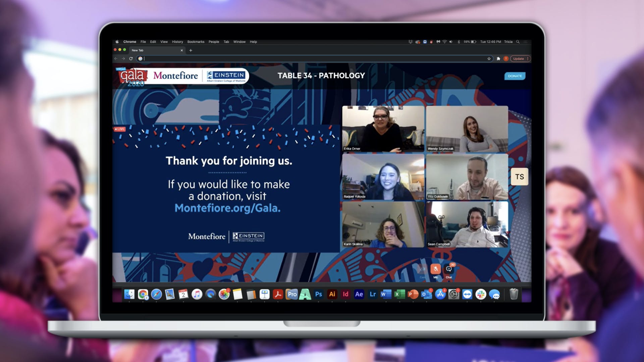Open Slack from the dock
644x362 pixels.
[481, 294]
